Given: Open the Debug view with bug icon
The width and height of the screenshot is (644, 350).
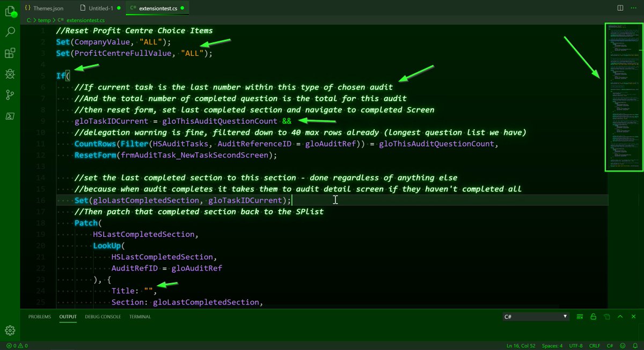Looking at the screenshot, I should pyautogui.click(x=10, y=74).
